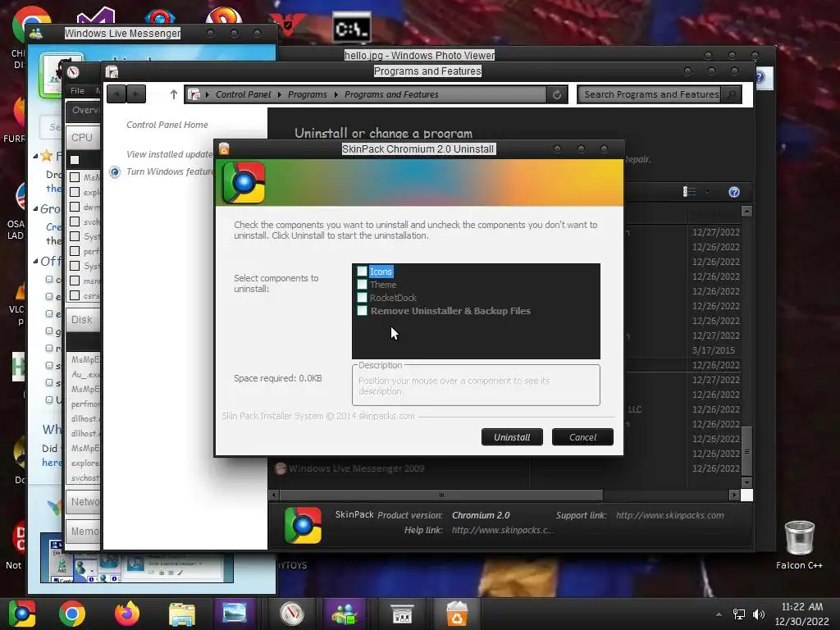Open Firefox from taskbar

click(127, 614)
